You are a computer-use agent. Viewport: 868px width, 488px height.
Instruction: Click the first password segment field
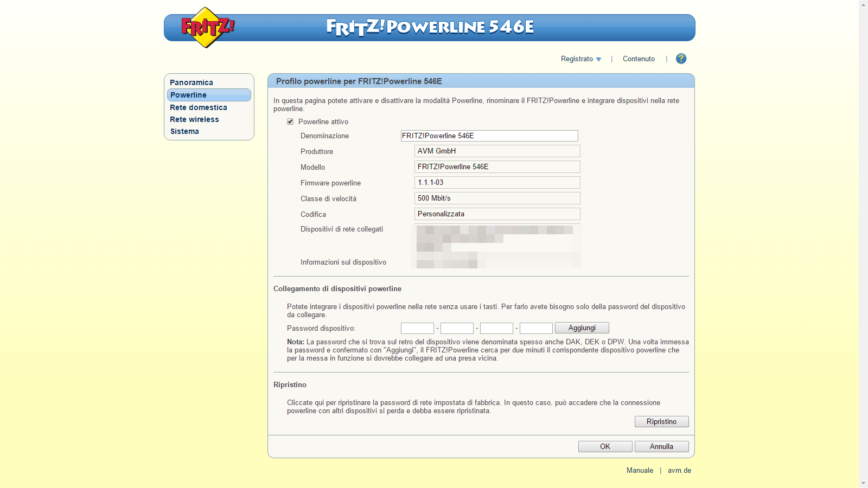point(417,328)
